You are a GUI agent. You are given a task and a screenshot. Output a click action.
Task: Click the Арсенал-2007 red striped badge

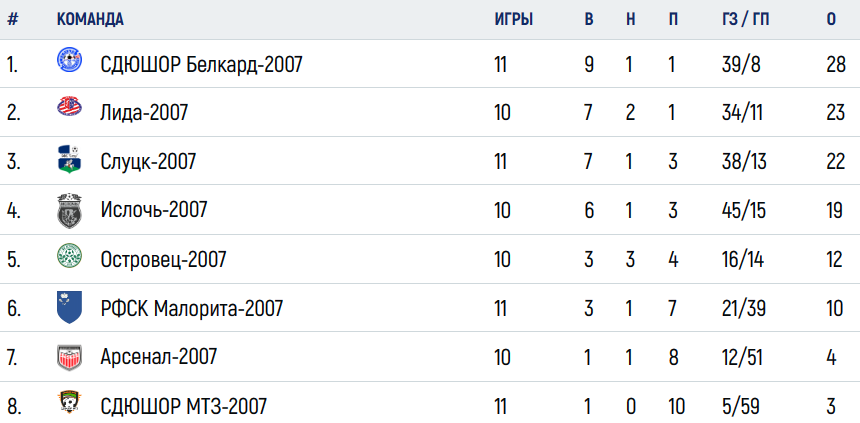[70, 358]
